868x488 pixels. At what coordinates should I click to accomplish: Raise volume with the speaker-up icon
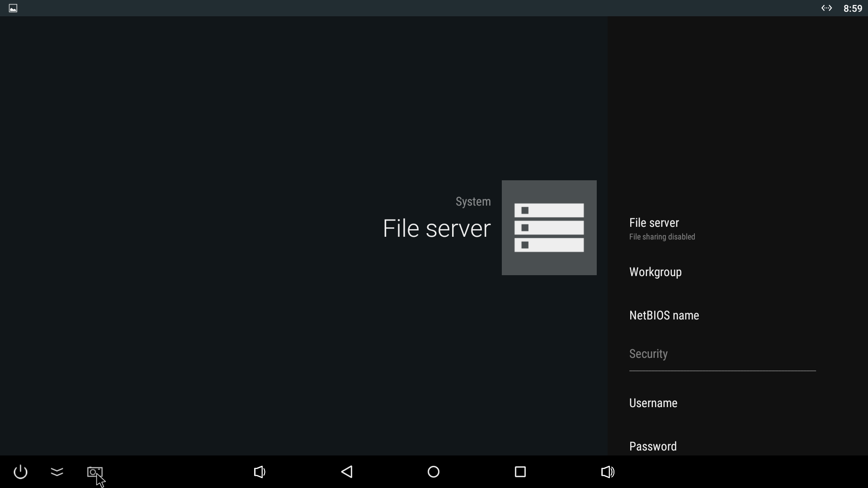pyautogui.click(x=608, y=472)
